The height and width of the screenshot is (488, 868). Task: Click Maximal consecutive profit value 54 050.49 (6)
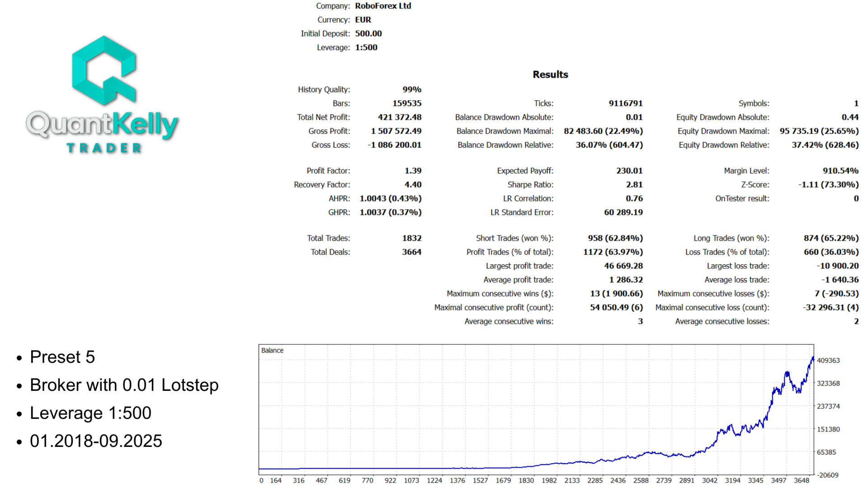(x=616, y=308)
